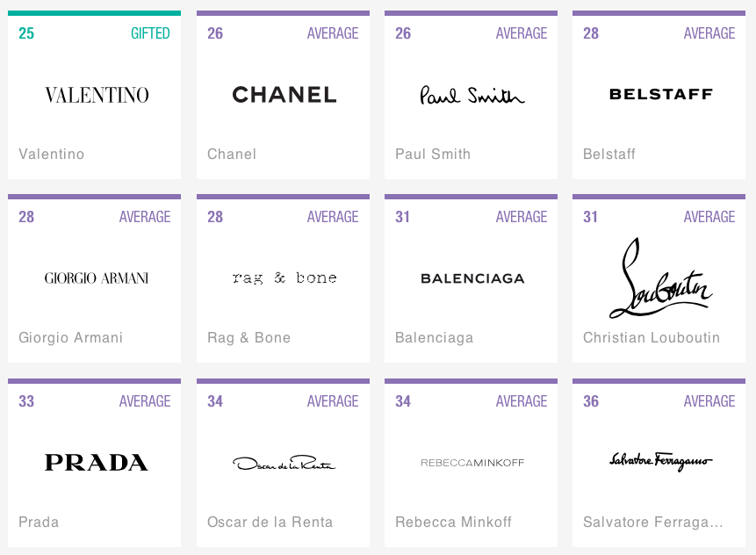Open the Prada logo card
This screenshot has height=555, width=756.
[97, 463]
